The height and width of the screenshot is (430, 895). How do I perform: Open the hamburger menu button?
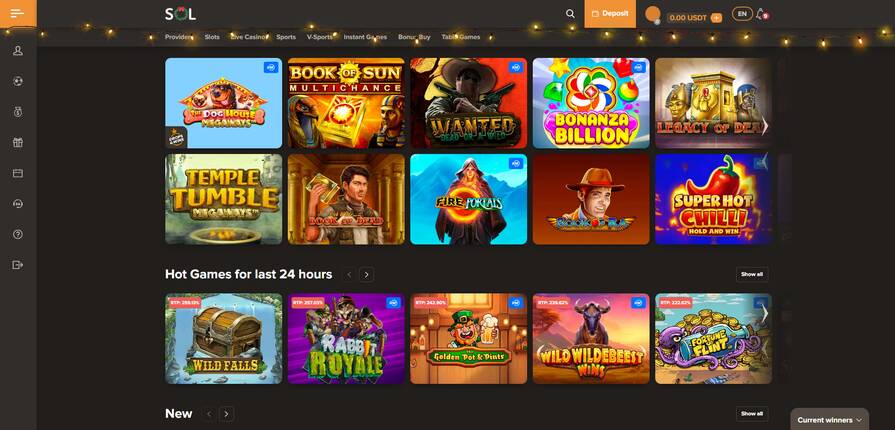[18, 13]
